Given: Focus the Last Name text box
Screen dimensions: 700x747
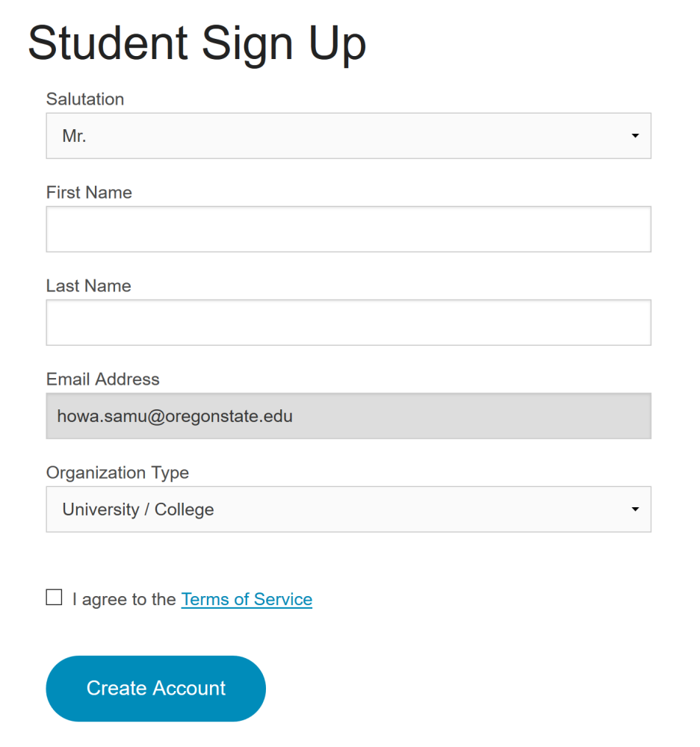Looking at the screenshot, I should 348,323.
